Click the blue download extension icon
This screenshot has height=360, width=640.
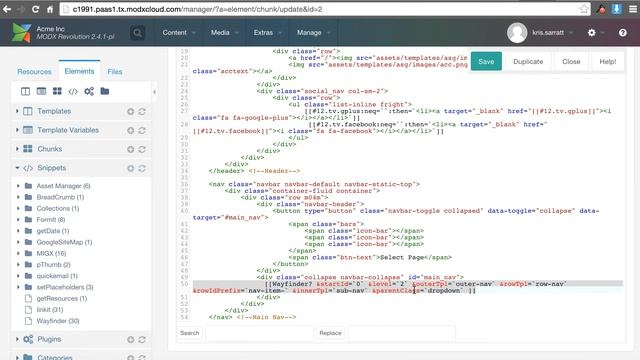[616, 9]
